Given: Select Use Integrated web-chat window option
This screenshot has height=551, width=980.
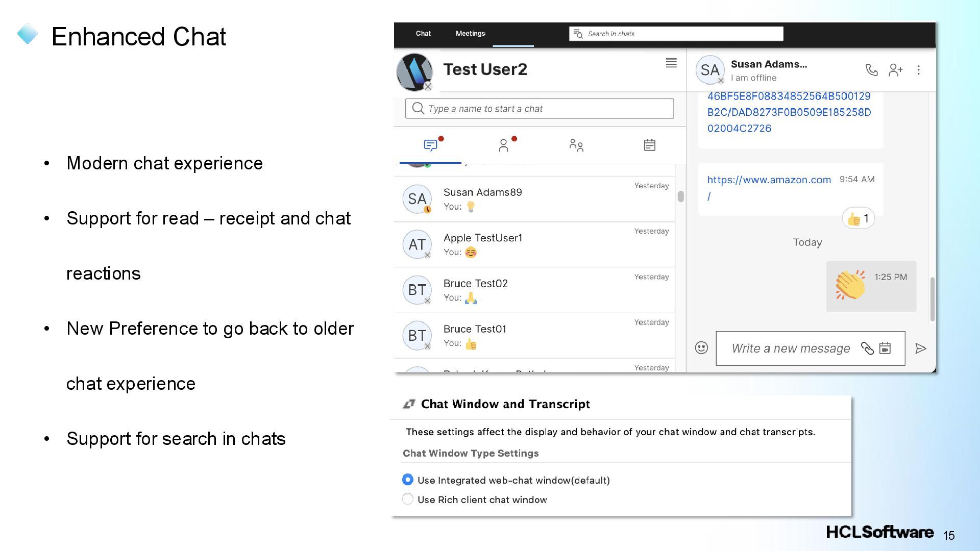Looking at the screenshot, I should [x=408, y=480].
